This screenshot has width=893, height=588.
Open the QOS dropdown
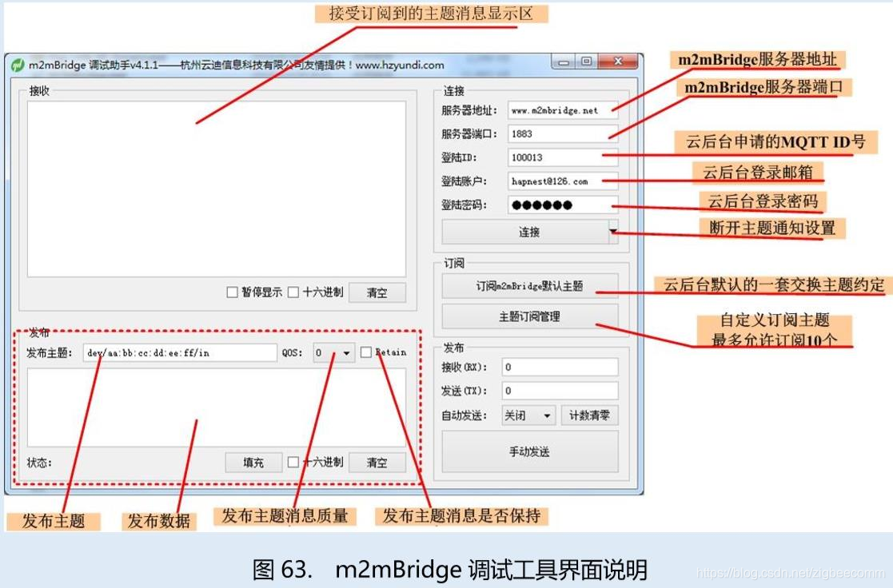333,353
